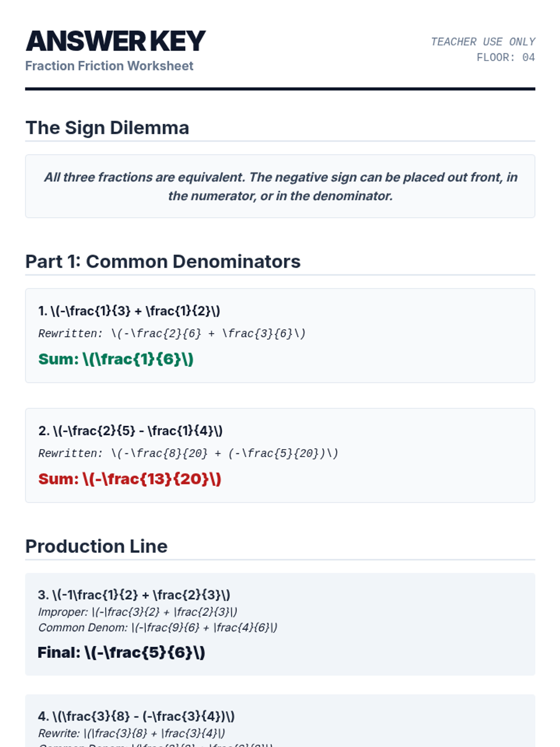Viewport: 560px width, 747px height.
Task: Click the Rewritten line under problem 2
Action: pos(188,453)
